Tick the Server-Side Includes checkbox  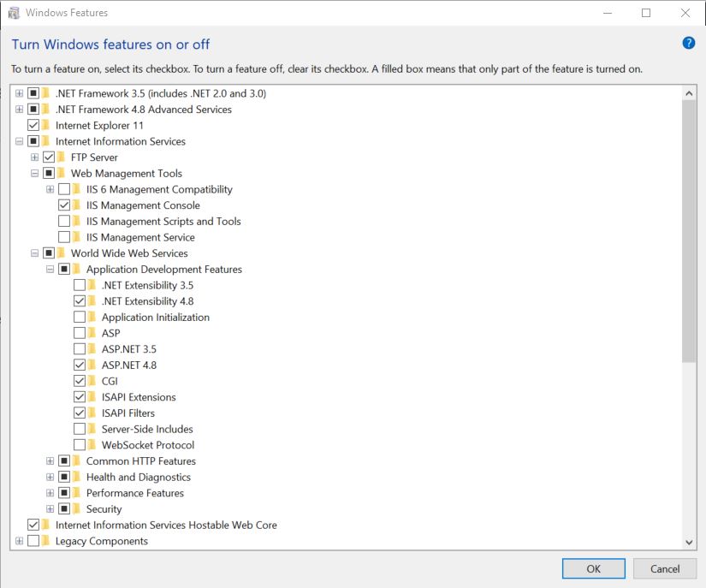80,429
